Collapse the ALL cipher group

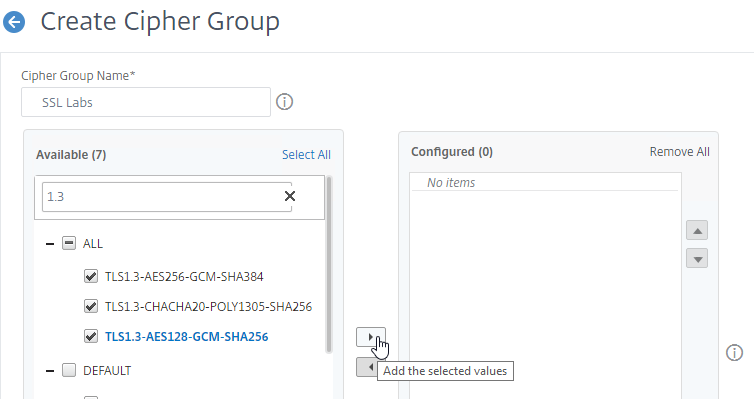click(x=50, y=244)
